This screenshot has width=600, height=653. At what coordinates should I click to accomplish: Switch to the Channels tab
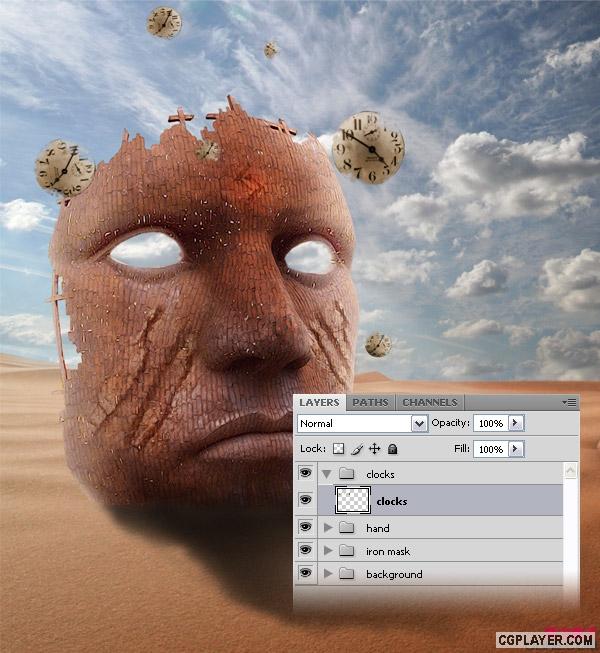point(430,403)
